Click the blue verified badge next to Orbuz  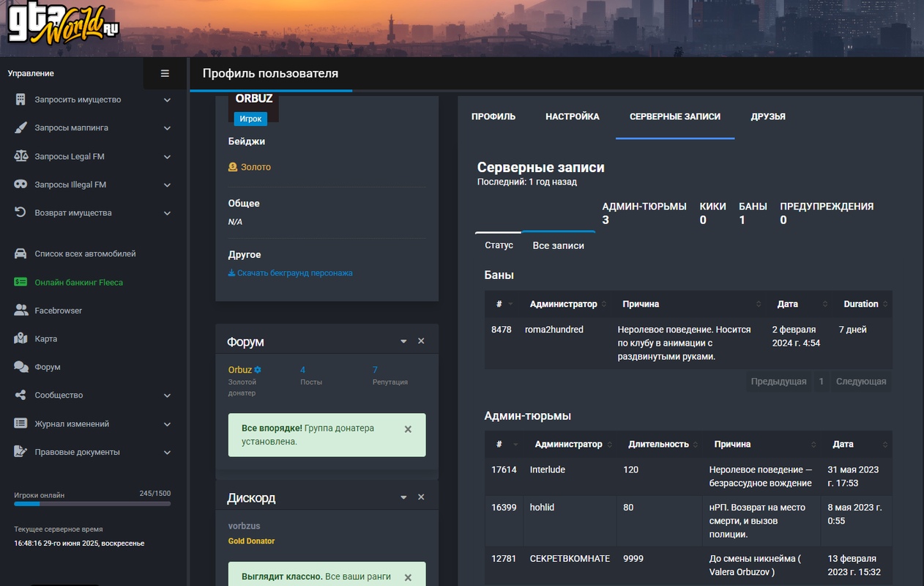(258, 370)
